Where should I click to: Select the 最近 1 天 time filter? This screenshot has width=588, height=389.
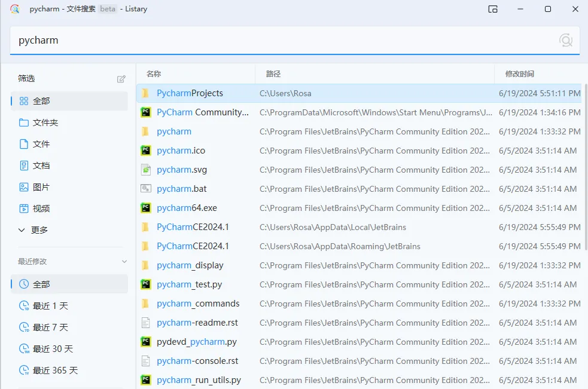pos(69,306)
